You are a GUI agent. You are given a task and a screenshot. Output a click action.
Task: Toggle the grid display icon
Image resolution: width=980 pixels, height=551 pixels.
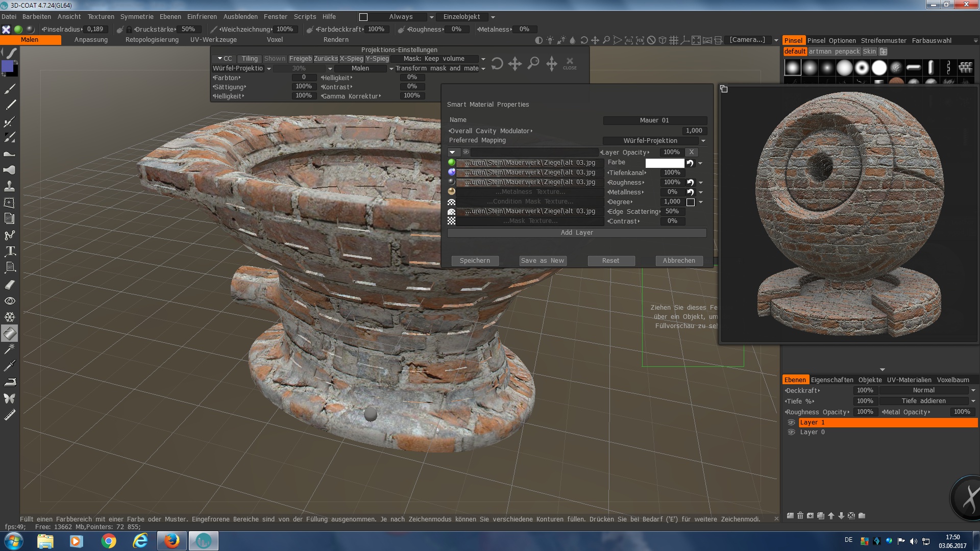[673, 40]
